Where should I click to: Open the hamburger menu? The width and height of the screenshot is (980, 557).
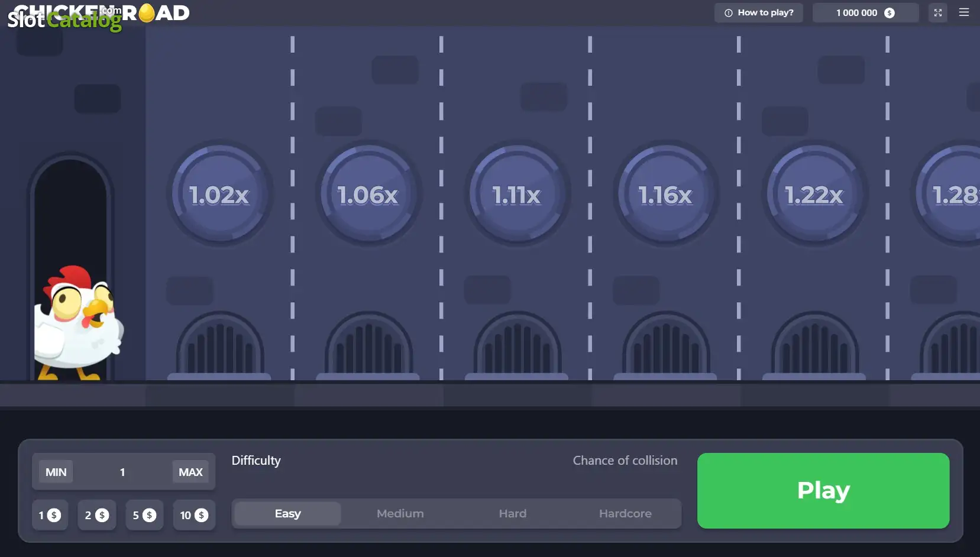[x=963, y=12]
